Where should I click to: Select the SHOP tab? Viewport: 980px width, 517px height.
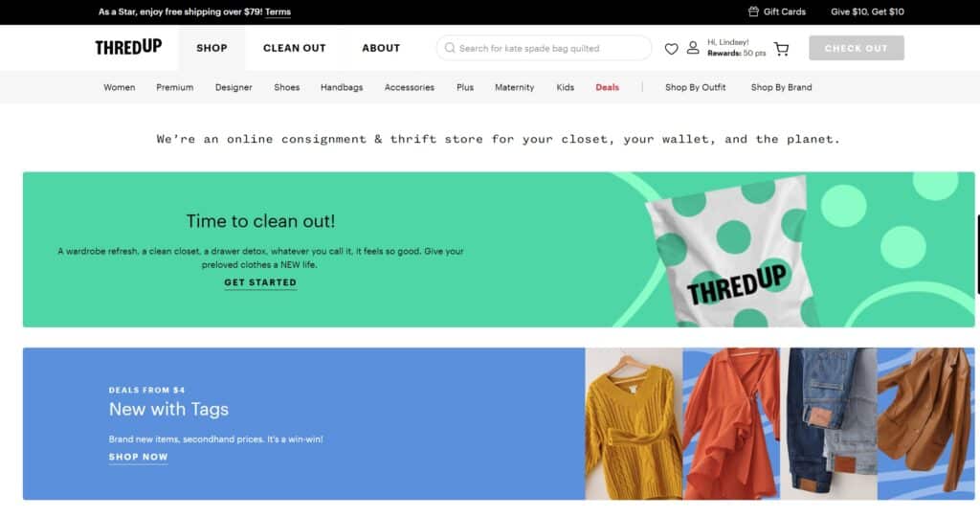[x=212, y=48]
